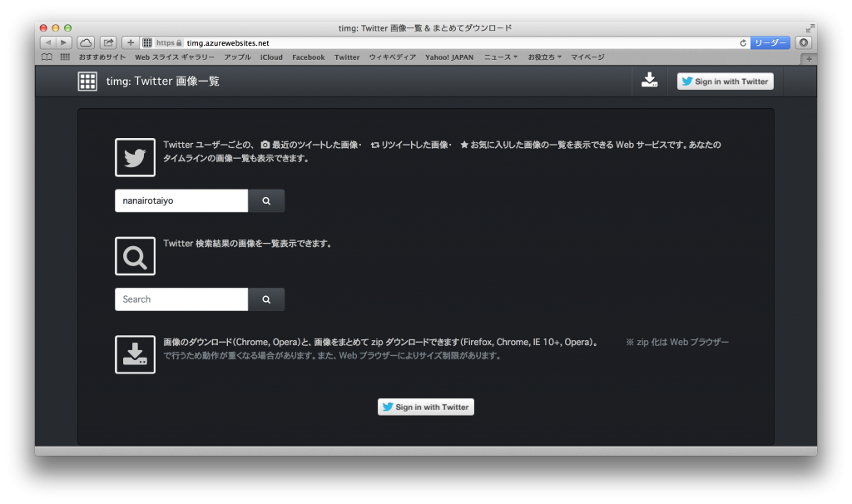Click the download icon in the header
The height and width of the screenshot is (504, 852).
coord(650,81)
